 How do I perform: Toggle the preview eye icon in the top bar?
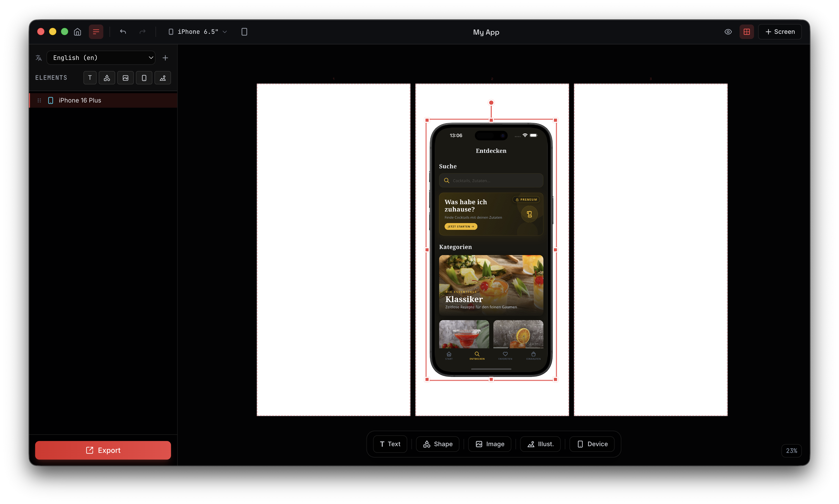[x=728, y=31]
